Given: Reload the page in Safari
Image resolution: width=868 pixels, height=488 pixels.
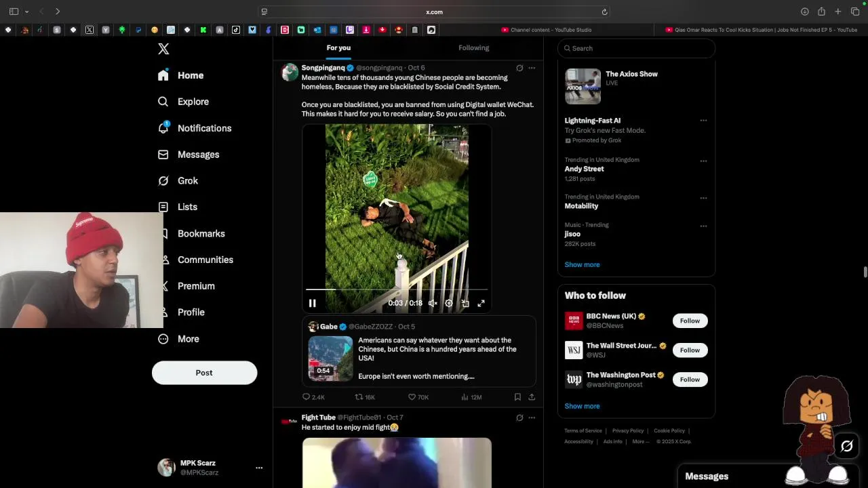Looking at the screenshot, I should 604,12.
